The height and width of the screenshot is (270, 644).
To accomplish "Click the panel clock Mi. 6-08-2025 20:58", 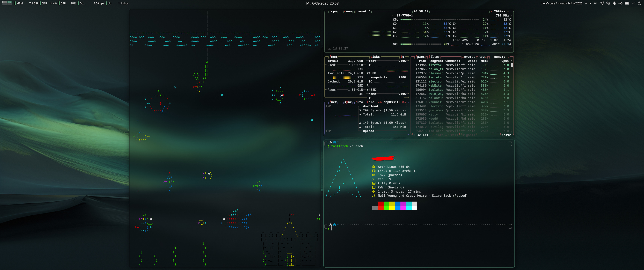I will point(322,3).
